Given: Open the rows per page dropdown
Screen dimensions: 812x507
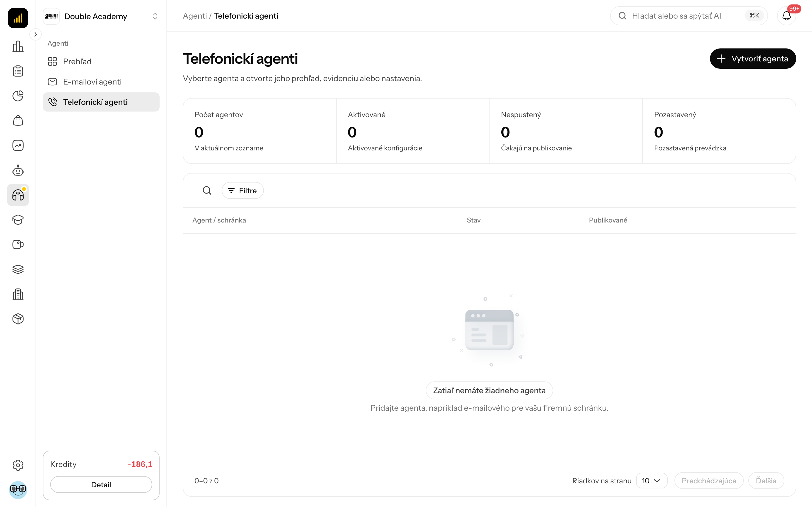Looking at the screenshot, I should point(651,481).
